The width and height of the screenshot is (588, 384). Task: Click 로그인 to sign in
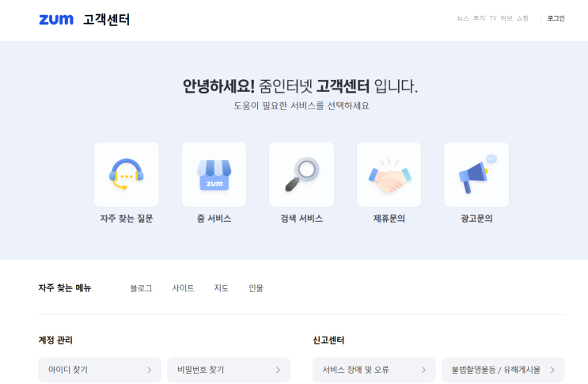coord(556,18)
